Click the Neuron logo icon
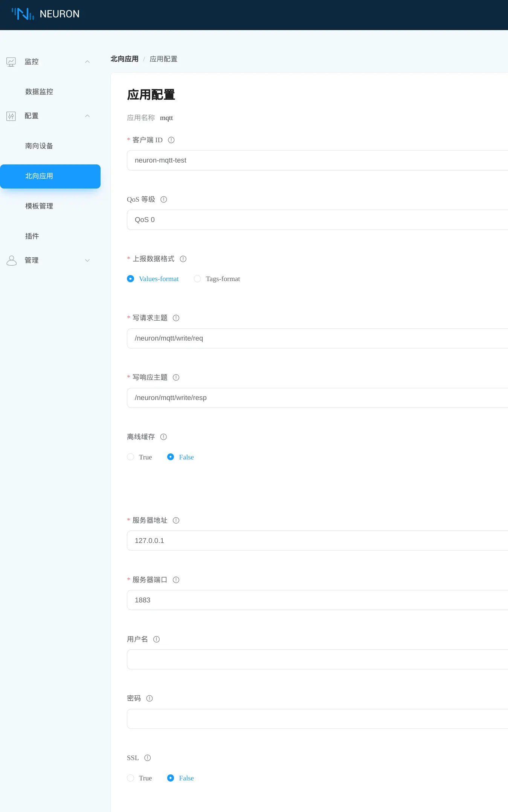The image size is (508, 812). (23, 14)
